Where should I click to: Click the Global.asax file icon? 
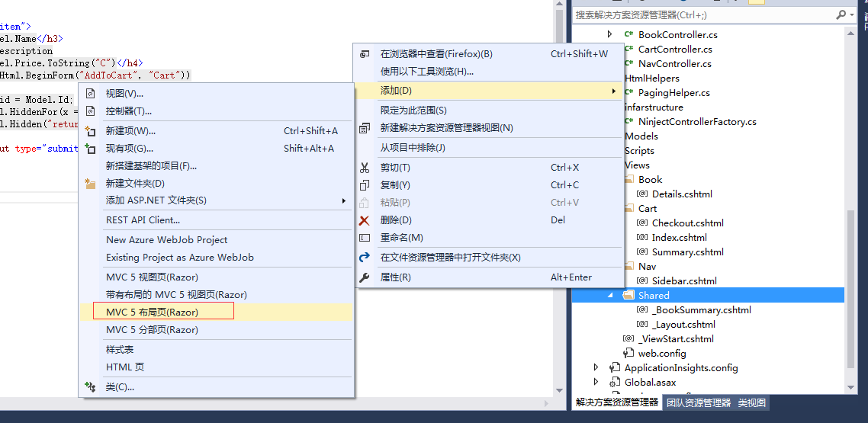pyautogui.click(x=615, y=382)
